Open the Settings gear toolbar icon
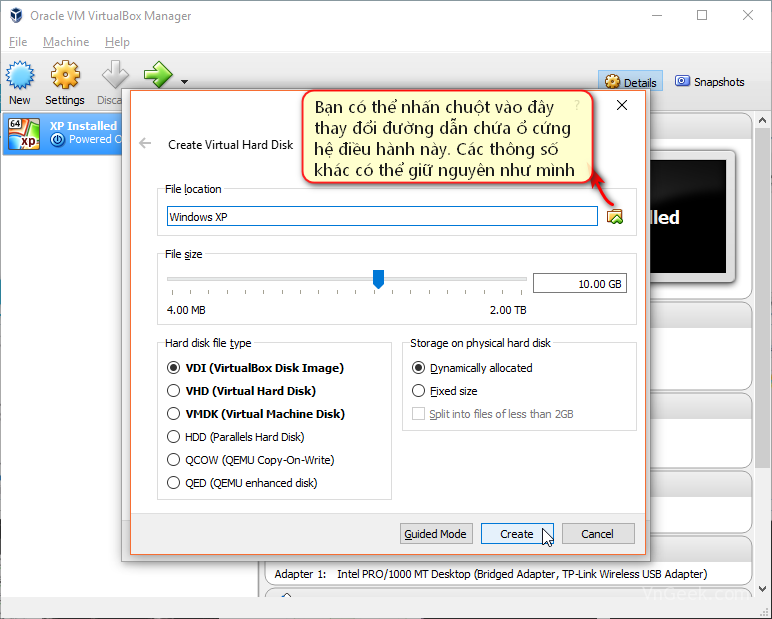Viewport: 772px width, 619px height. click(x=65, y=75)
